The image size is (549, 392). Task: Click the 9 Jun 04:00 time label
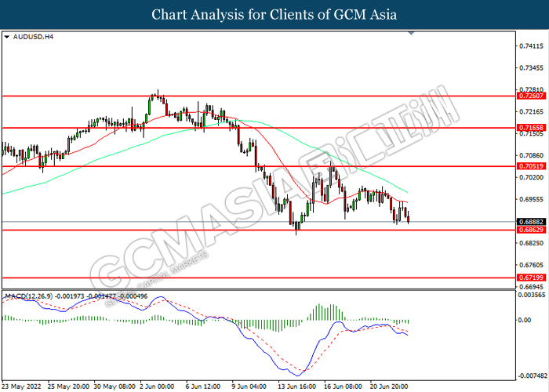(249, 387)
